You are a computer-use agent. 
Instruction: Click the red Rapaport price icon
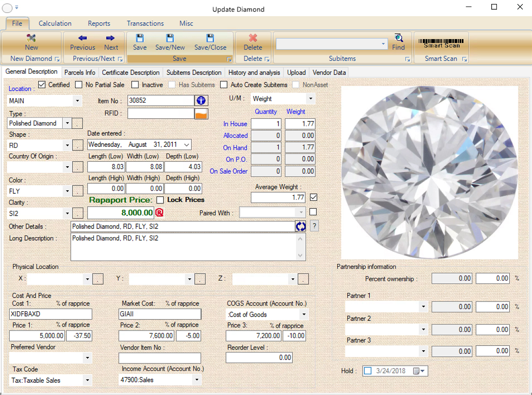coord(159,213)
